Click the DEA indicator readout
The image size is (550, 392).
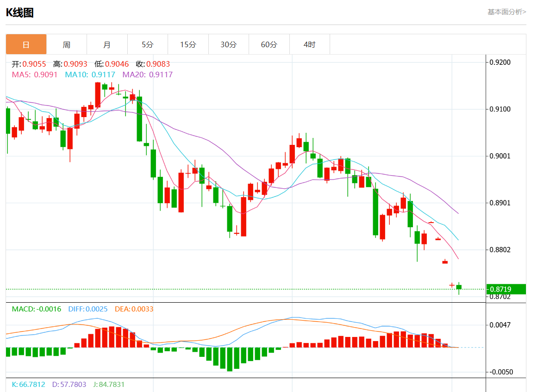[x=134, y=309]
